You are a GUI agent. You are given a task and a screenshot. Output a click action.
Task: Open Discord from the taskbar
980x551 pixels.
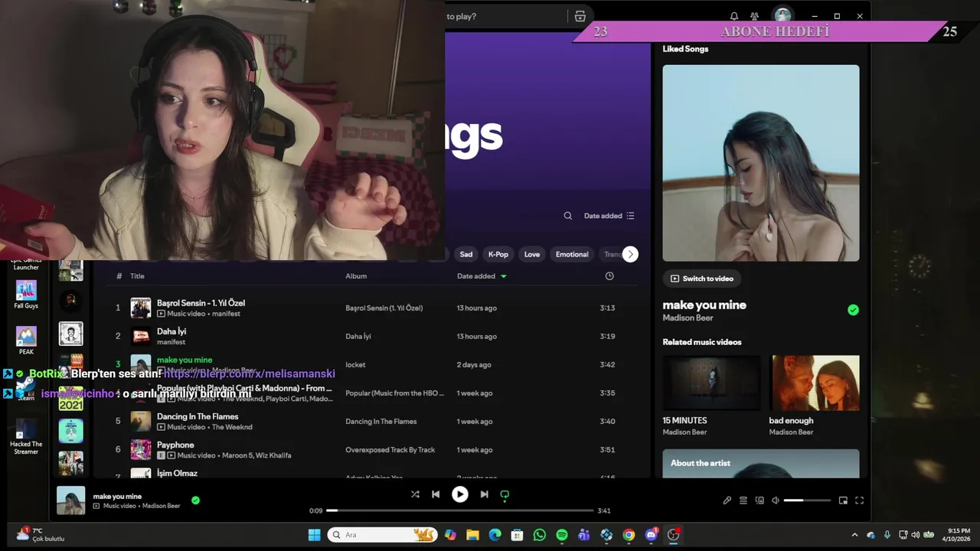click(652, 535)
